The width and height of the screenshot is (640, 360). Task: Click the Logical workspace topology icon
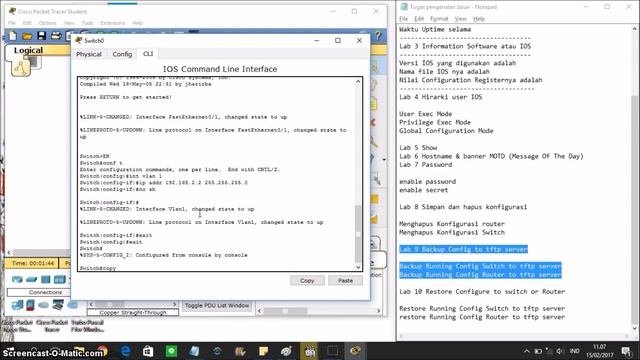pyautogui.click(x=21, y=67)
